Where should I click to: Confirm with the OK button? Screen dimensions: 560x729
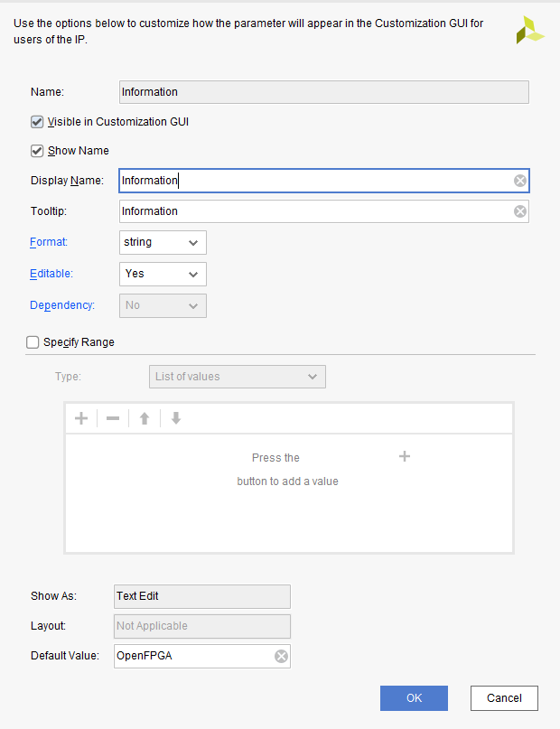(x=414, y=698)
